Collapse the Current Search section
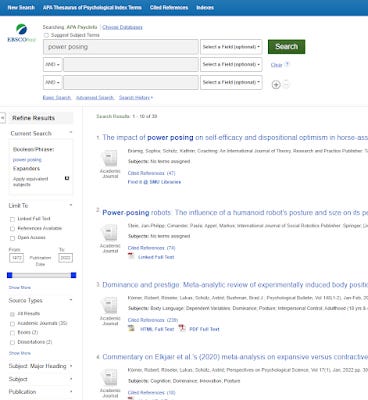 71,133
